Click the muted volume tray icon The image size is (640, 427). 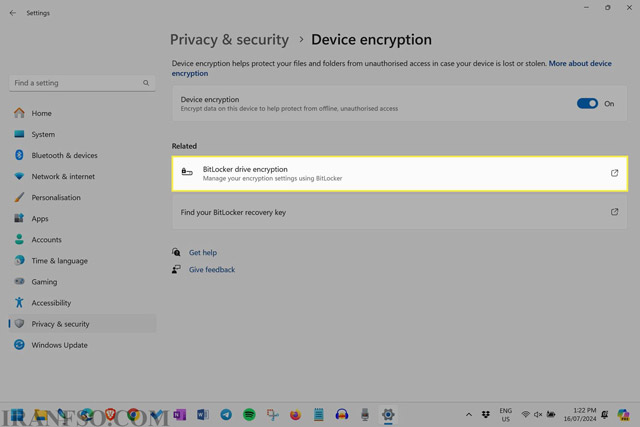pyautogui.click(x=538, y=415)
